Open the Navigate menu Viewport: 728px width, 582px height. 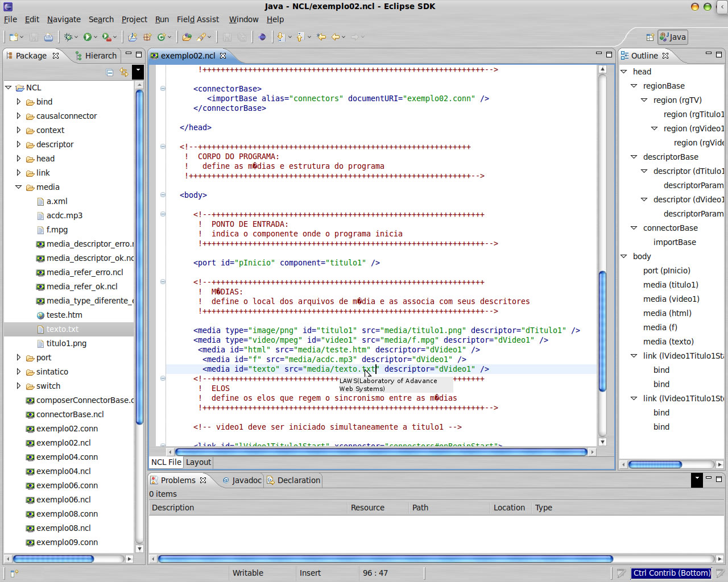click(64, 19)
